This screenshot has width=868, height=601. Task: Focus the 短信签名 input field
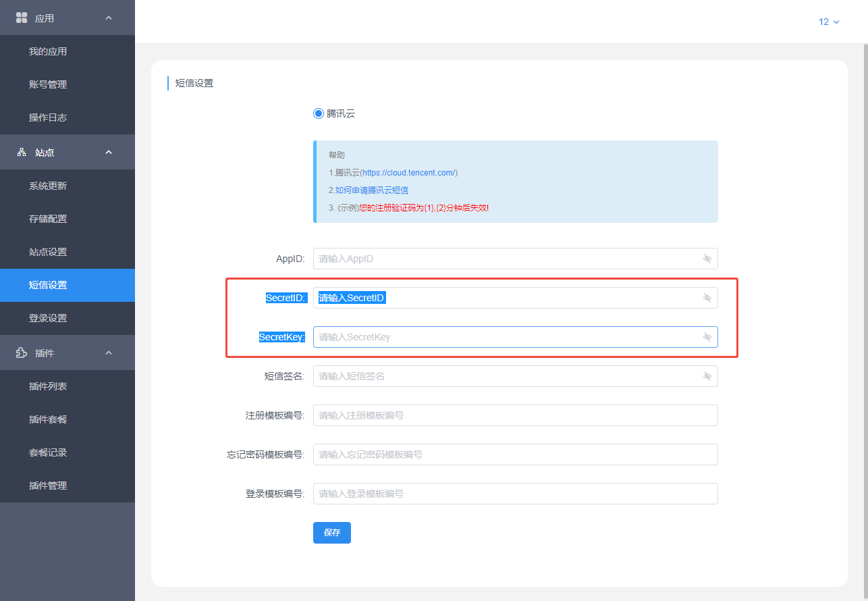(x=516, y=376)
